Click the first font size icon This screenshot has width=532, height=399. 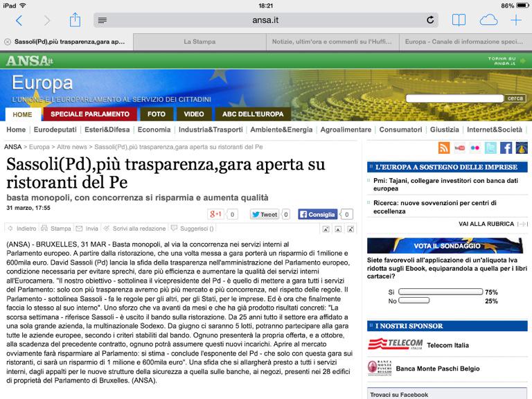[x=326, y=229]
